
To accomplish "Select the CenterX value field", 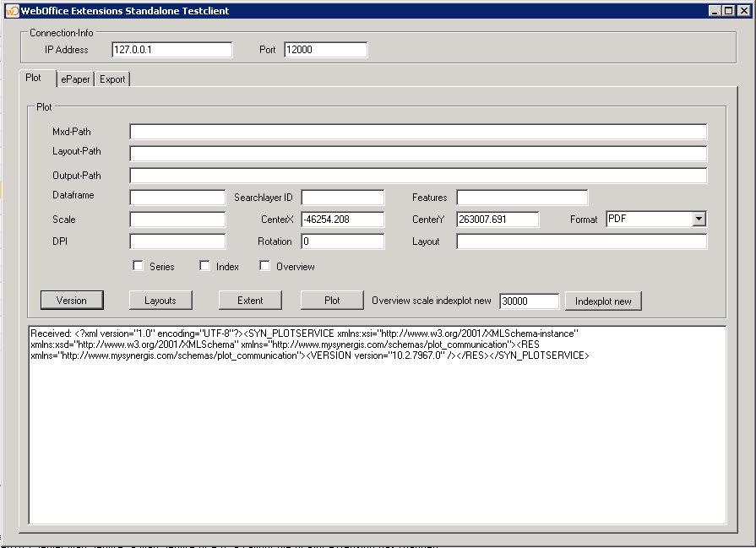I will tap(342, 219).
